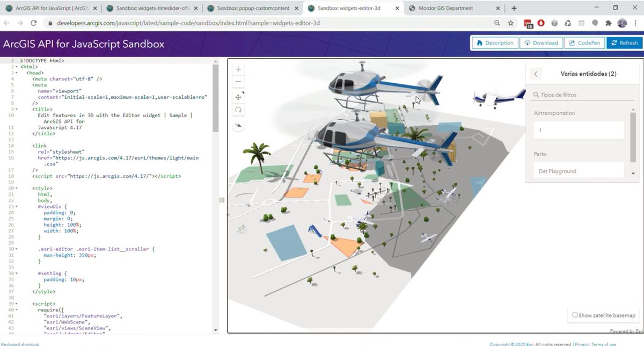Click the splitter handle between code and map
Viewport: 644px width, 346px height.
(x=222, y=200)
